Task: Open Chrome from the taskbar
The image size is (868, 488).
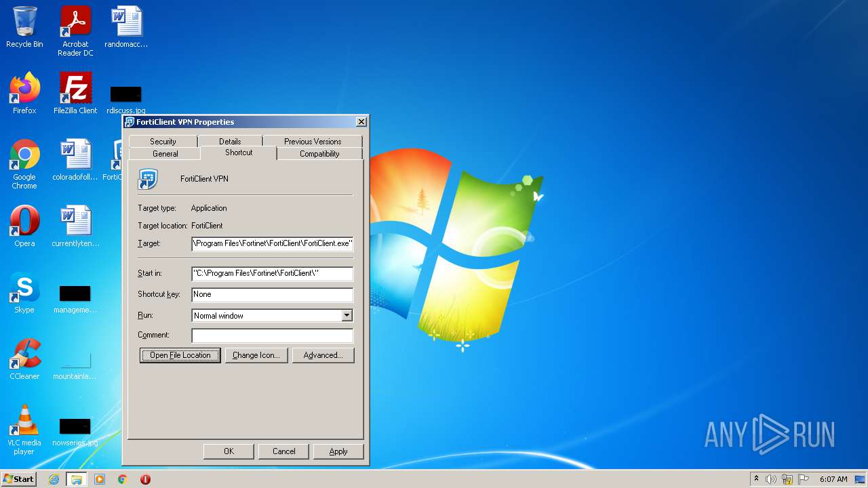Action: pos(123,479)
